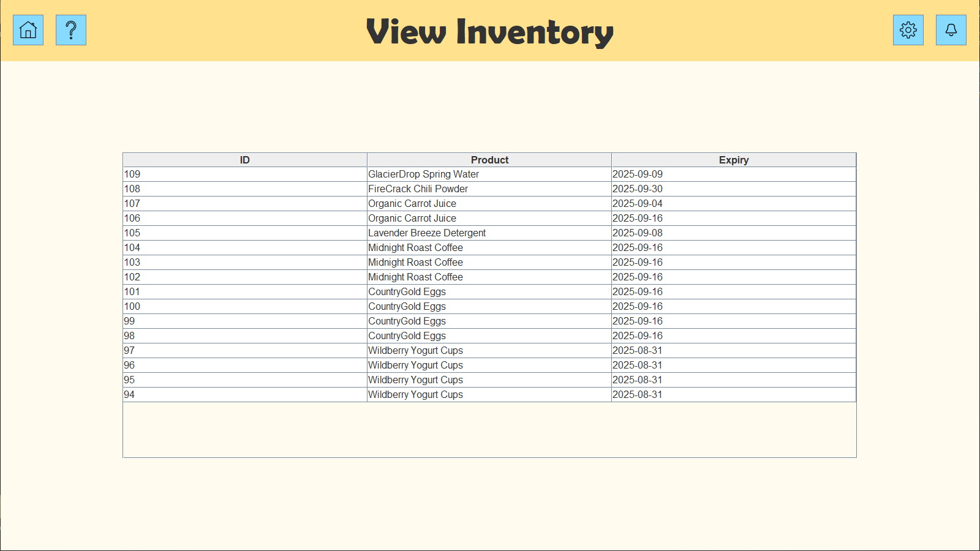Click the expiry date in row 106
This screenshot has height=551, width=980.
[734, 219]
